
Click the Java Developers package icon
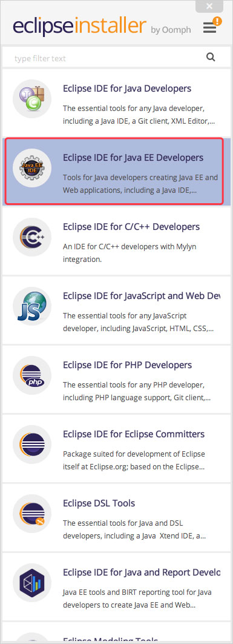click(32, 99)
